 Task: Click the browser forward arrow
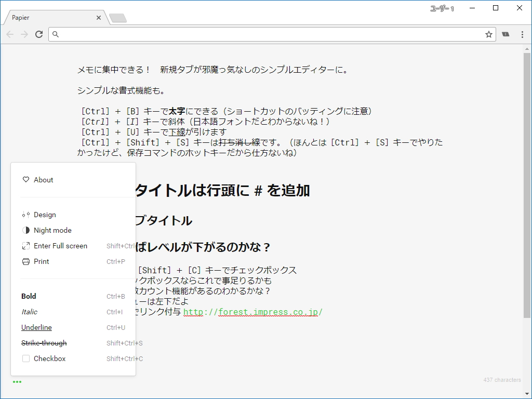[24, 34]
